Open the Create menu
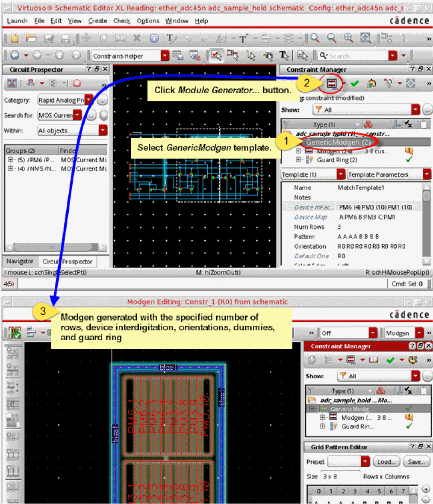The height and width of the screenshot is (504, 433). click(x=97, y=21)
